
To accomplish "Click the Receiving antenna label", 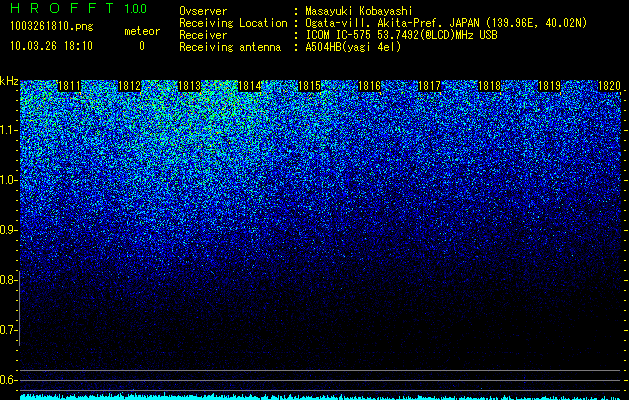I will pos(230,47).
